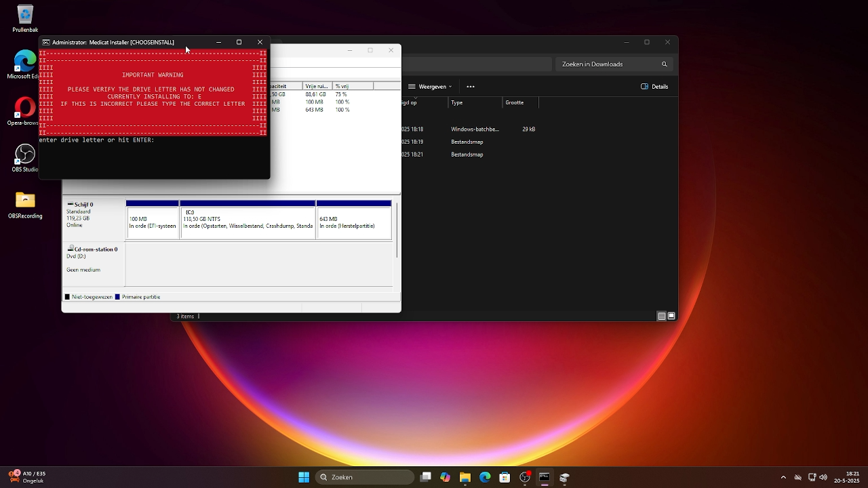Toggle the Details pane in Explorer
The height and width of the screenshot is (488, 868).
[x=655, y=87]
